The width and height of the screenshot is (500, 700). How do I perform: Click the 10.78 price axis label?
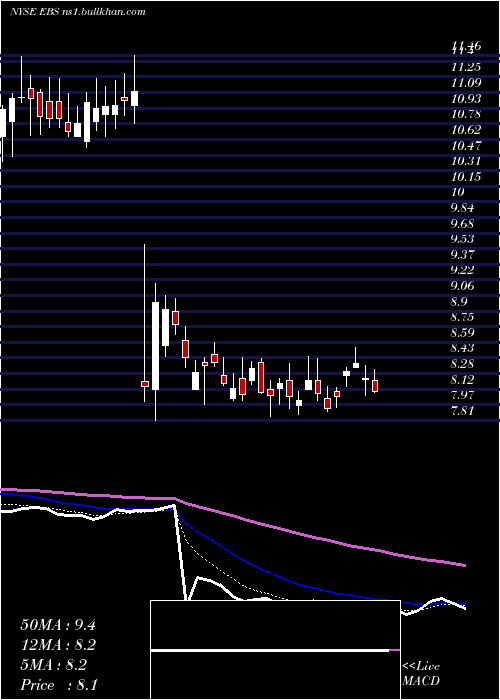pos(466,114)
